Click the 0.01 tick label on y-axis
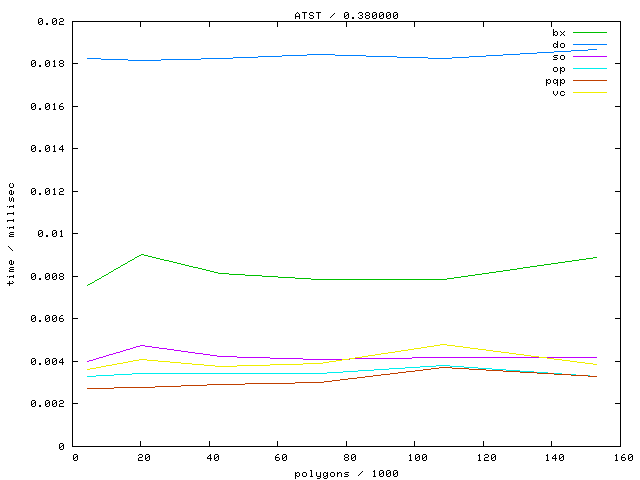This screenshot has width=640, height=480. pos(53,234)
